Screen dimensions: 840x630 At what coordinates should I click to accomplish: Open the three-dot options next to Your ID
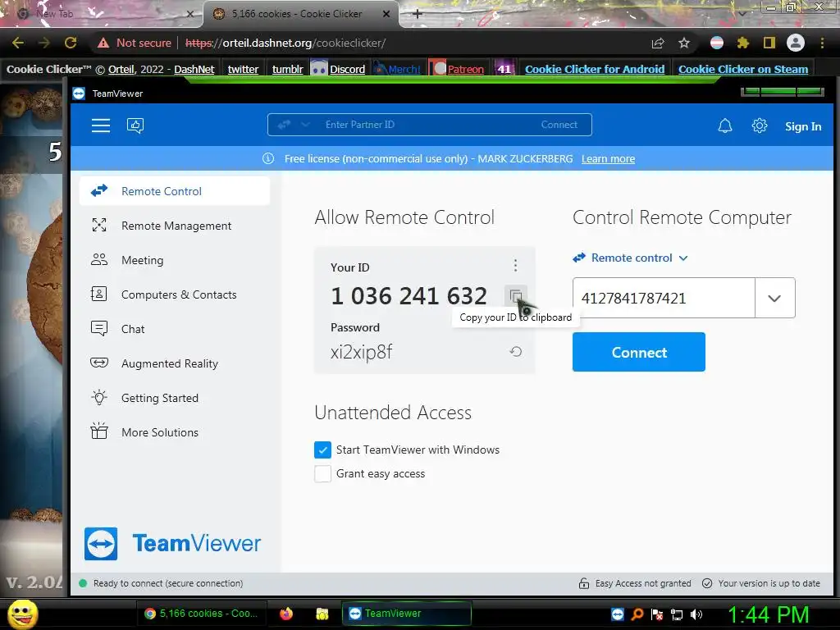(515, 265)
